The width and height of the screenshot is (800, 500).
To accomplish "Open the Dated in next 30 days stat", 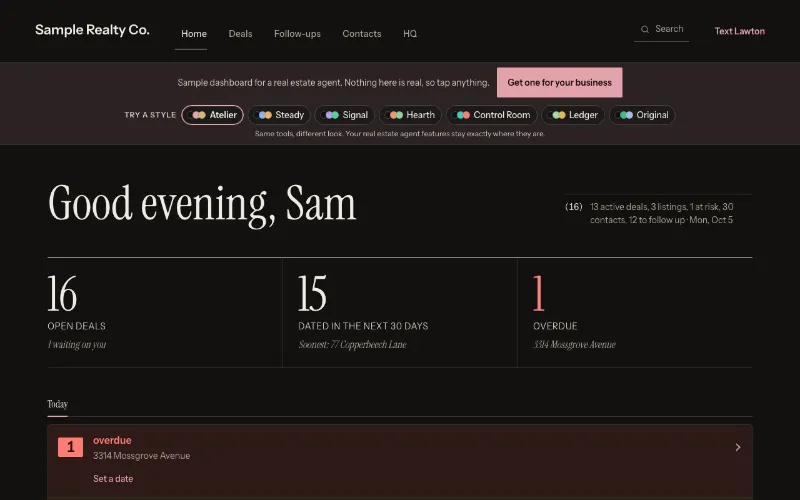I will pyautogui.click(x=400, y=313).
